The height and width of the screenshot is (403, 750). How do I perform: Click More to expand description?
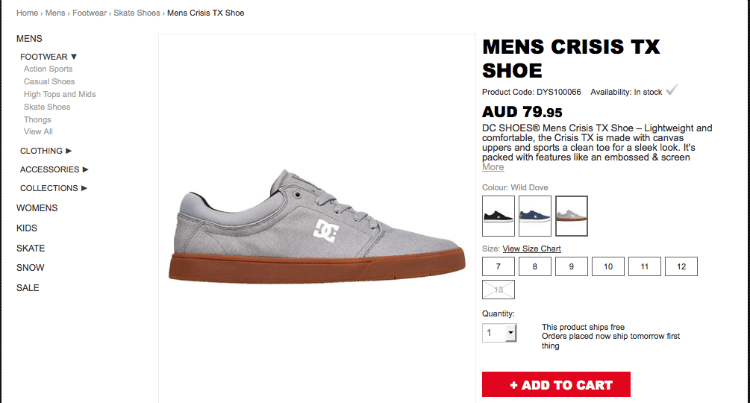pyautogui.click(x=493, y=167)
